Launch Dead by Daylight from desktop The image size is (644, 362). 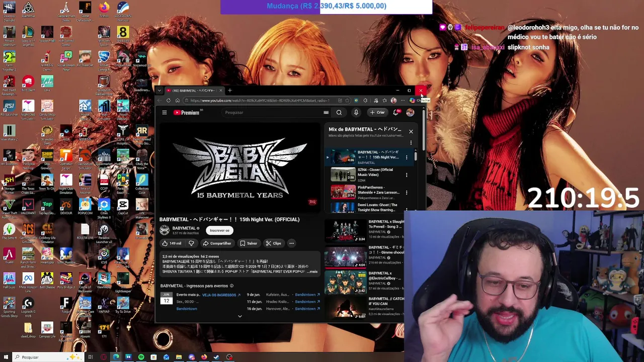(9, 11)
